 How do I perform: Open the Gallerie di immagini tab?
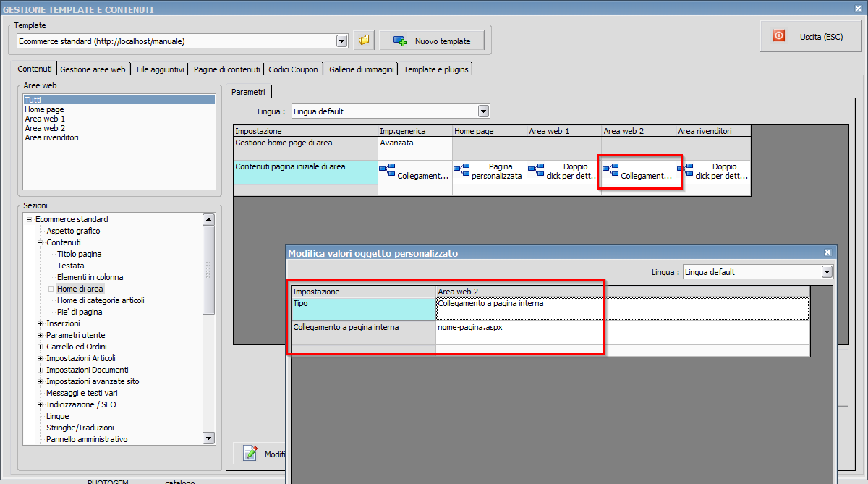click(361, 69)
